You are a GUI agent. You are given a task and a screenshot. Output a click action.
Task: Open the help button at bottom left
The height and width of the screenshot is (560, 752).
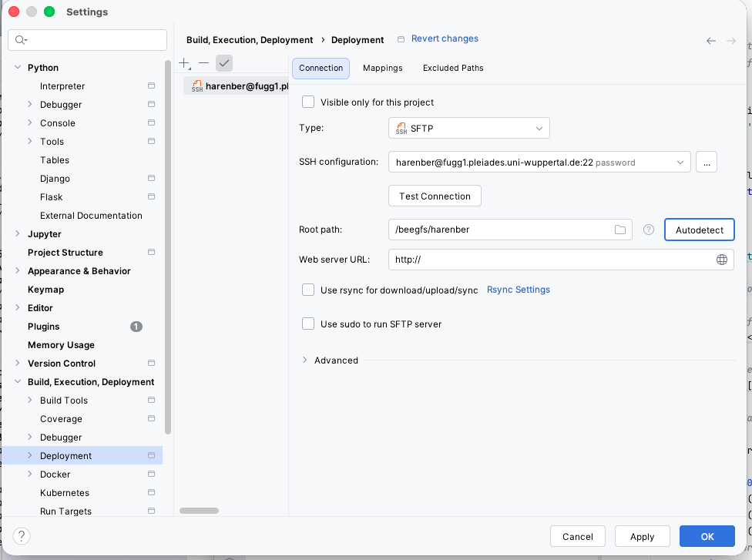click(22, 536)
